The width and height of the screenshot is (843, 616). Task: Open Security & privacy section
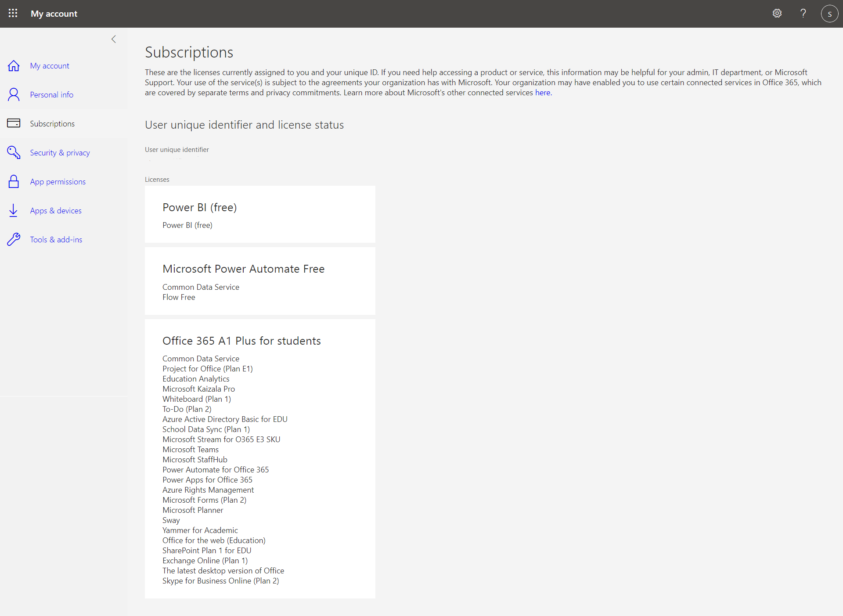[60, 153]
